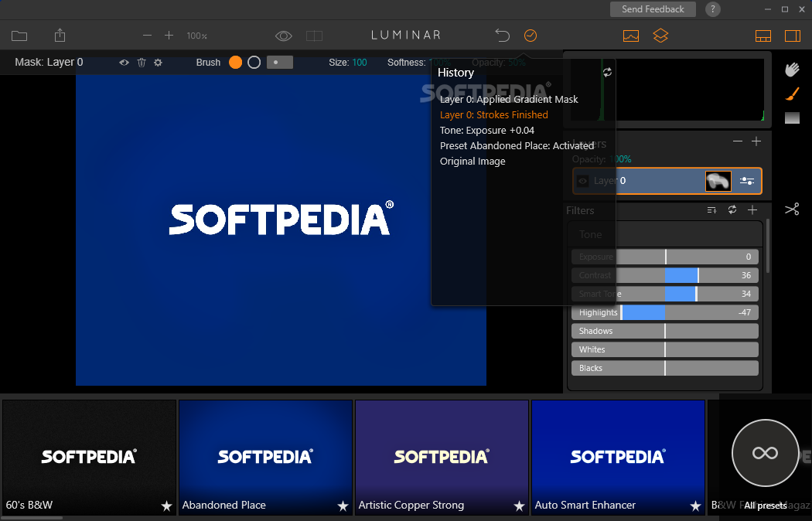Adjust the Whites slider
The image size is (812, 521).
click(x=665, y=349)
